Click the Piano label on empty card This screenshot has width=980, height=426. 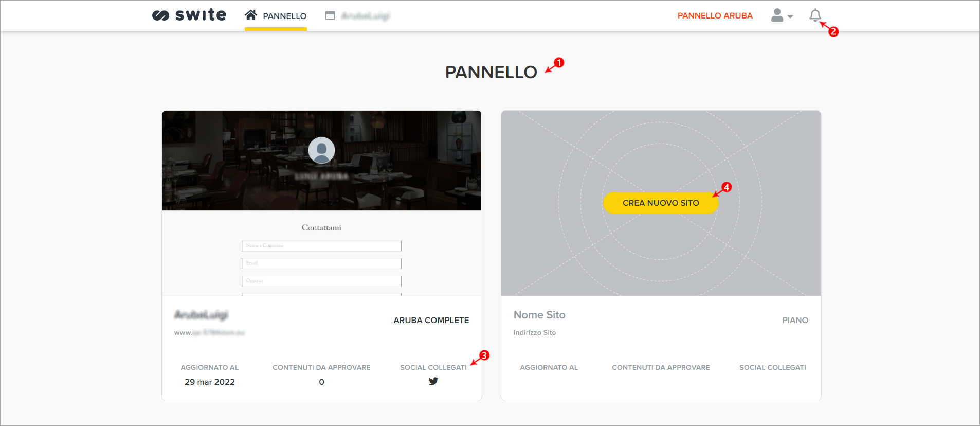tap(795, 320)
